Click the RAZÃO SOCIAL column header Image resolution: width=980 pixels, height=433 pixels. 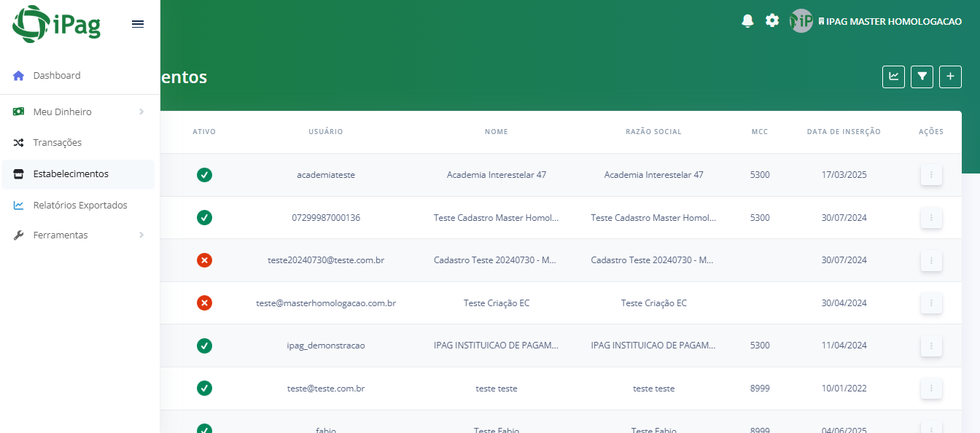click(654, 132)
